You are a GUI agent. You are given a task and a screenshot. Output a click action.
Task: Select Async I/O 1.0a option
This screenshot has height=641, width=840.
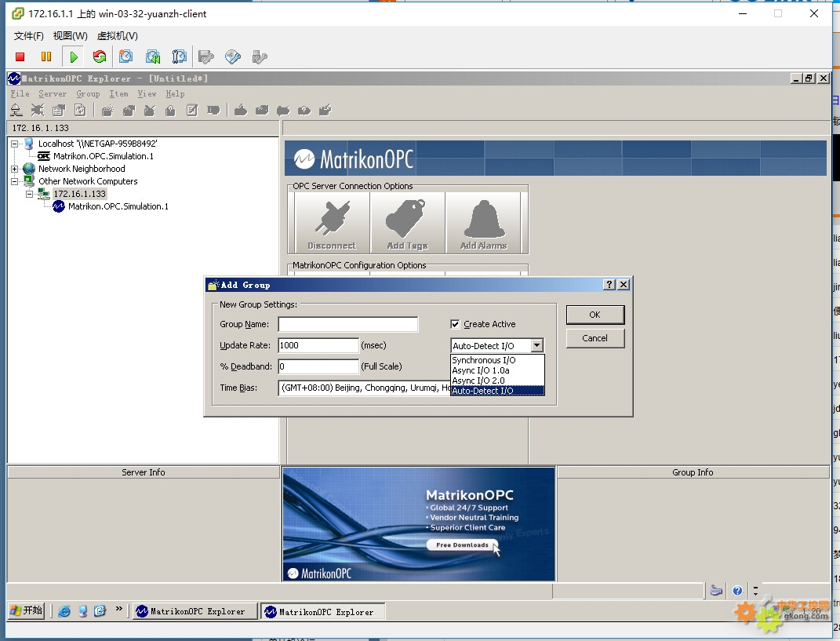[x=497, y=370]
